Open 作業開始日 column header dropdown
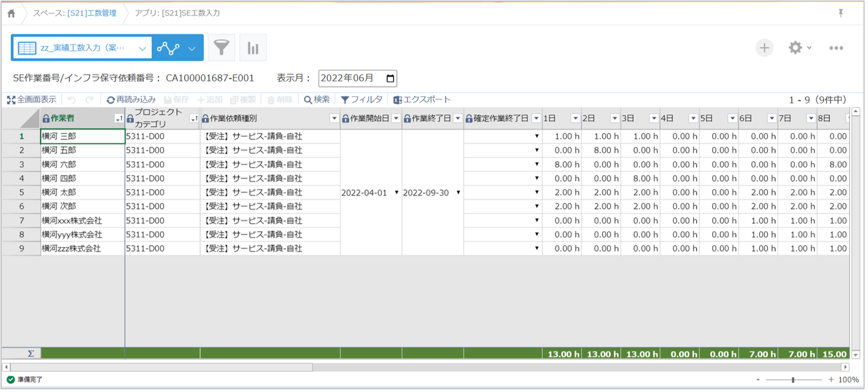Viewport: 868px width, 392px height. click(x=396, y=119)
